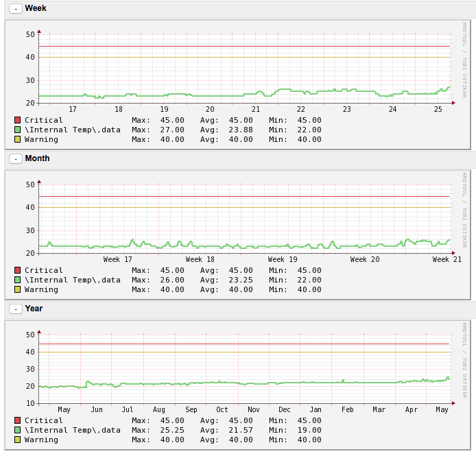Select Max 26.00 value in Month legend
The image size is (476, 456).
click(x=172, y=280)
